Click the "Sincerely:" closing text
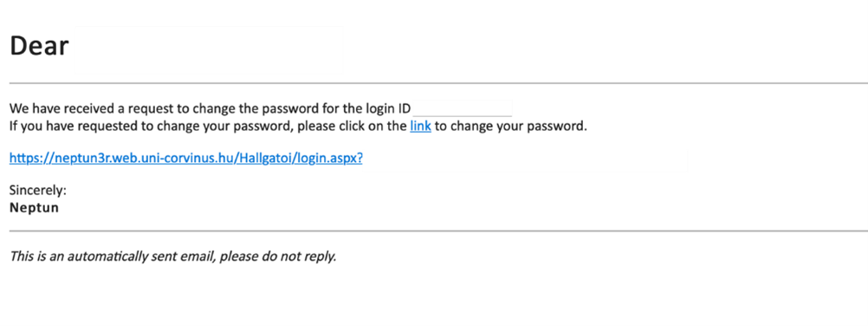 [37, 190]
